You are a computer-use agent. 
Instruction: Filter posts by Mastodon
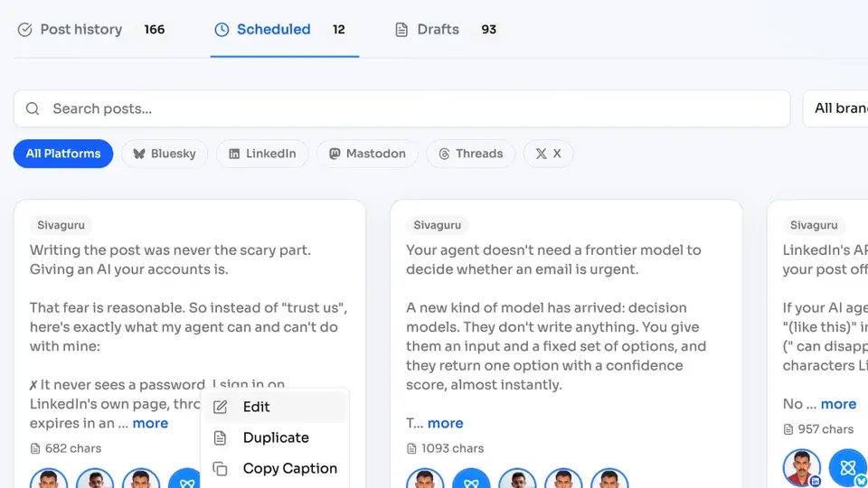click(368, 154)
